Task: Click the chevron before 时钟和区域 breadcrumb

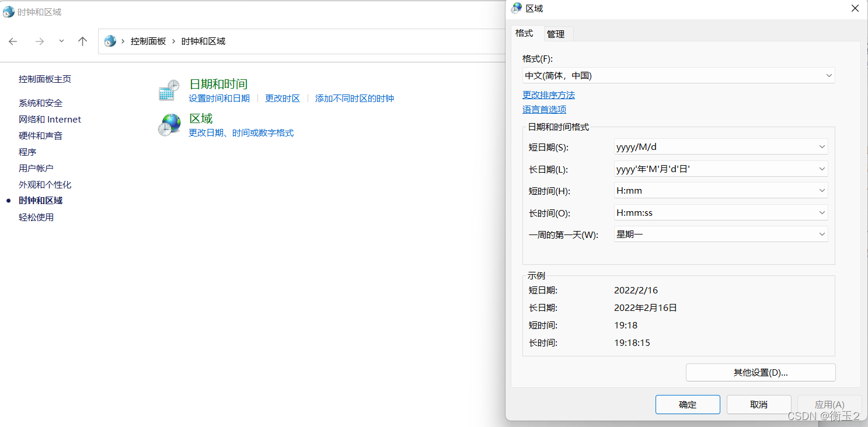Action: (174, 41)
